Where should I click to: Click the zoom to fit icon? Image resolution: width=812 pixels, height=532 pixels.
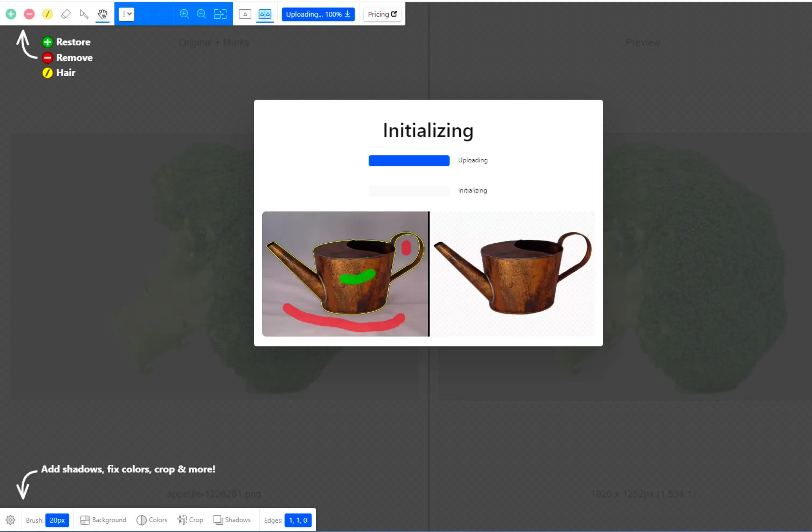220,14
